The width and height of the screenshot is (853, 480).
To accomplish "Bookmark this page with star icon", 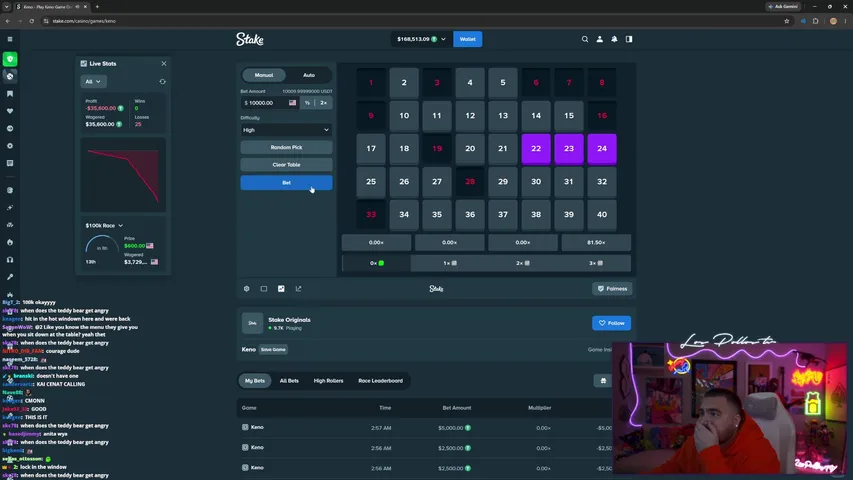I will pos(787,21).
